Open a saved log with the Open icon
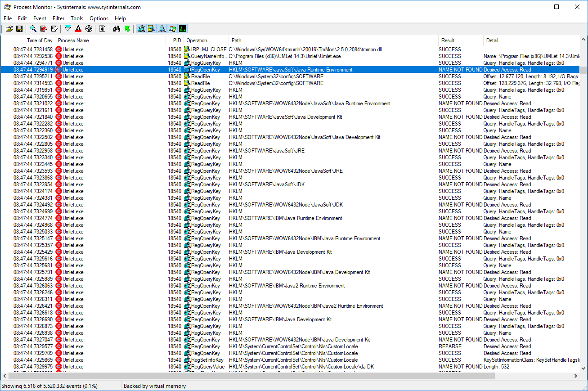588x391 pixels. coord(9,29)
